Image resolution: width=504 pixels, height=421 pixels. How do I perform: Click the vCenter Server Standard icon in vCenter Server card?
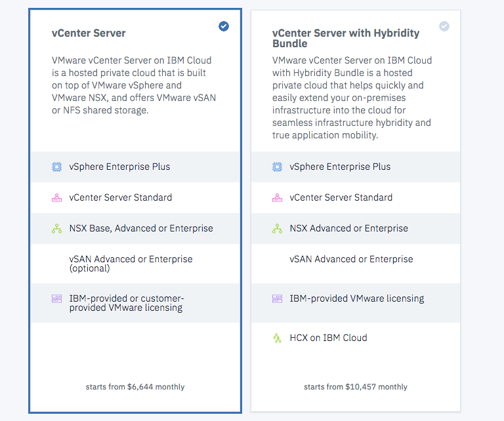tap(57, 197)
